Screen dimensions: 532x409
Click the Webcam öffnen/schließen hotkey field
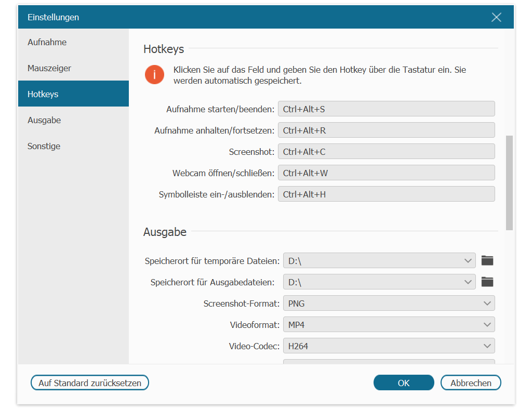[x=386, y=173]
